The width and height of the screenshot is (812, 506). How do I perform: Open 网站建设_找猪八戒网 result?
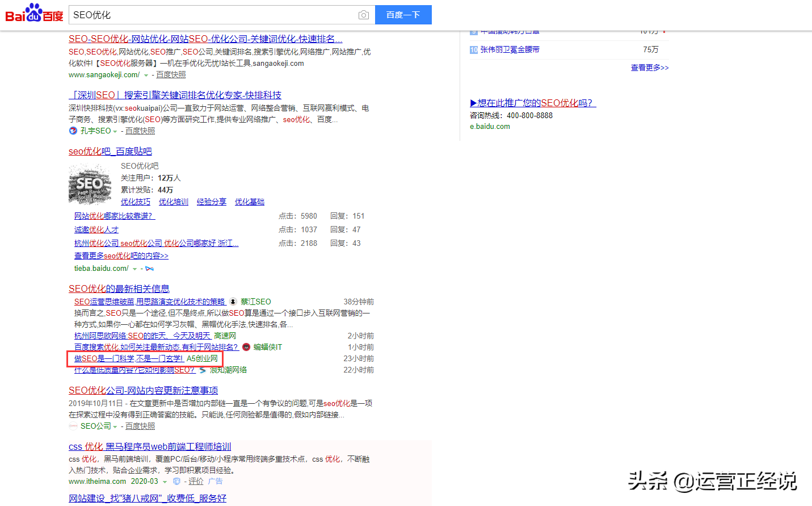click(x=148, y=498)
